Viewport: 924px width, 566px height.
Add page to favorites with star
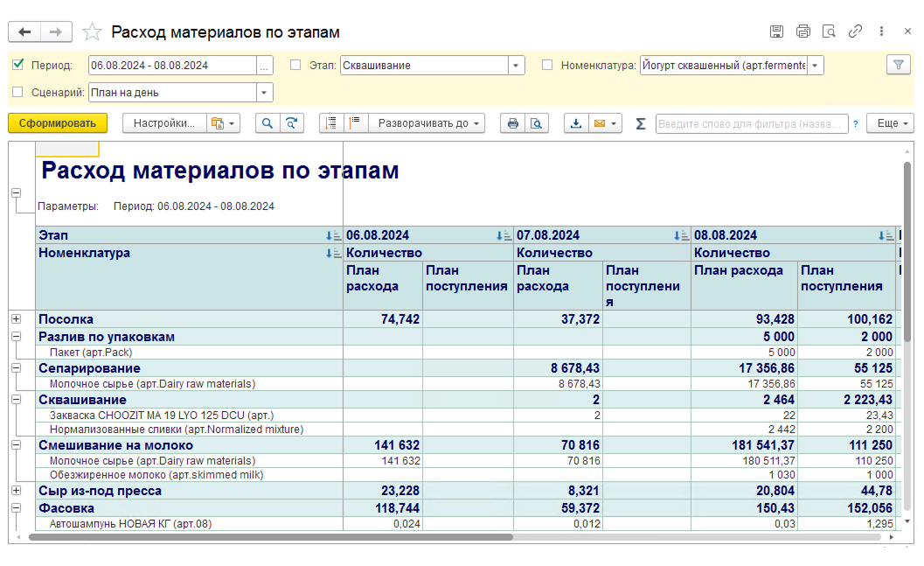click(92, 32)
